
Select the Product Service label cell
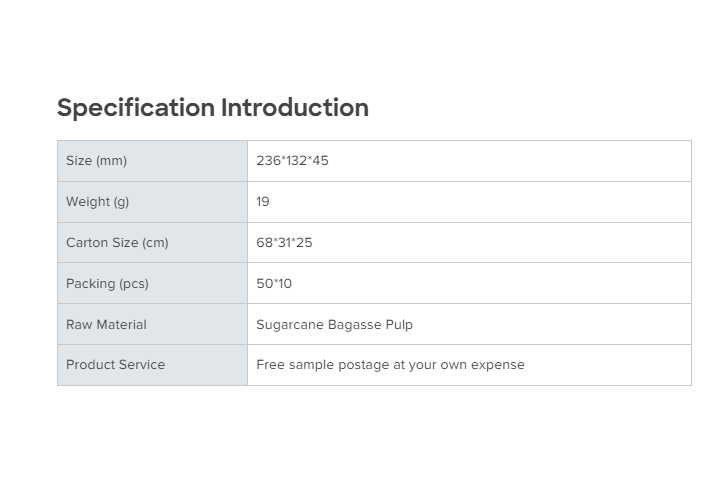(x=116, y=365)
